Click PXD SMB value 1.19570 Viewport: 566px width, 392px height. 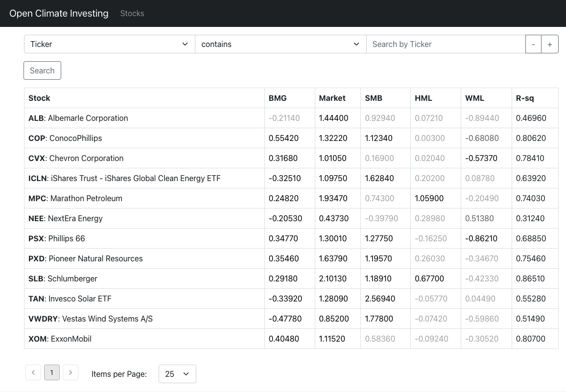pyautogui.click(x=379, y=258)
